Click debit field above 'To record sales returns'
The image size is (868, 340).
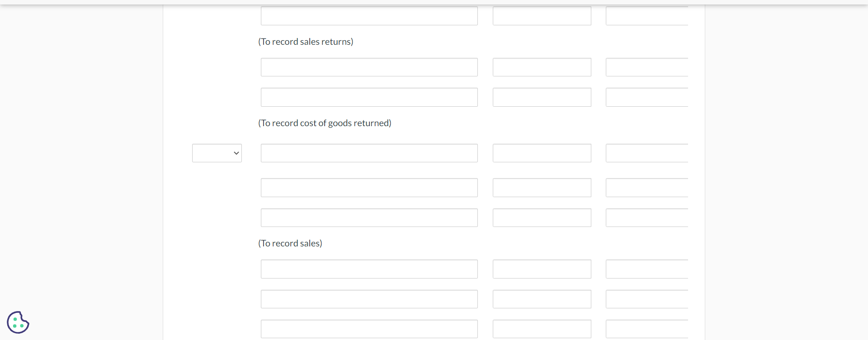[x=542, y=16]
